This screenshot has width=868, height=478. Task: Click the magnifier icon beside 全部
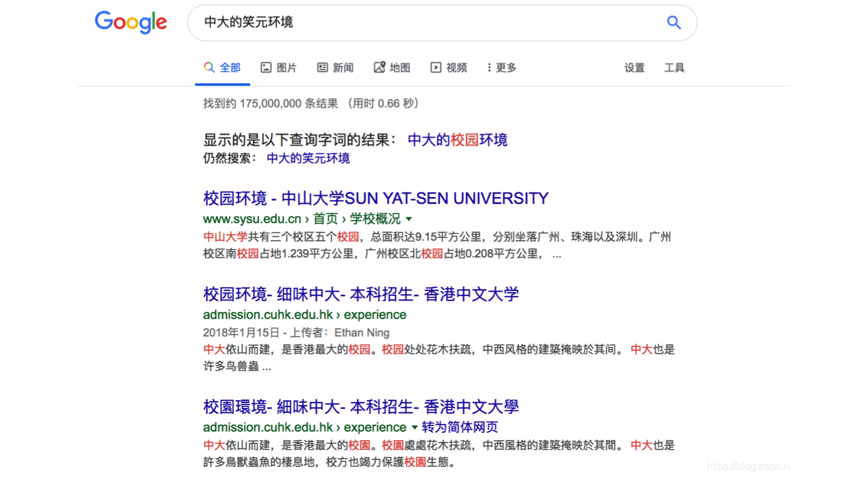209,68
